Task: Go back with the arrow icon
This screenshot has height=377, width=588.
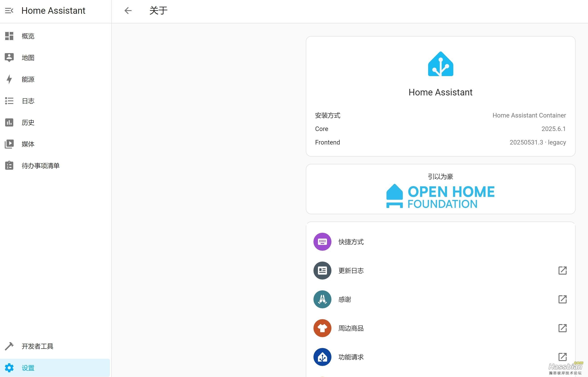Action: [128, 11]
